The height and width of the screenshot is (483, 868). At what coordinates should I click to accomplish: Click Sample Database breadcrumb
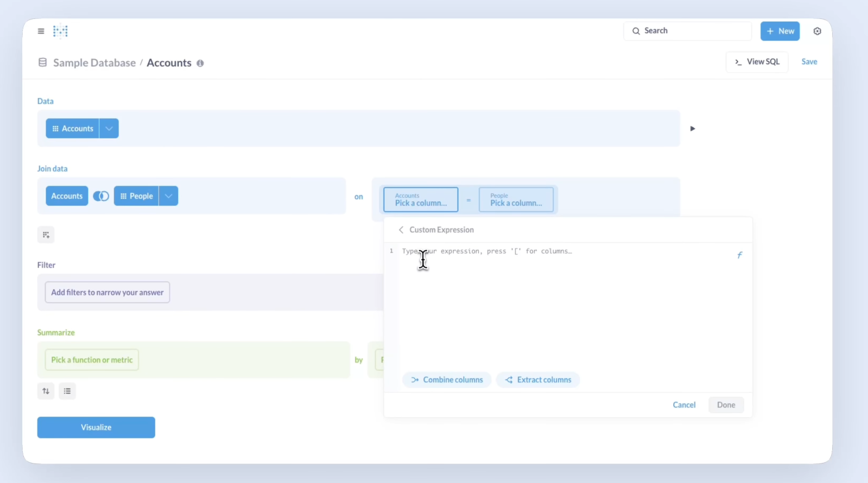(x=94, y=63)
